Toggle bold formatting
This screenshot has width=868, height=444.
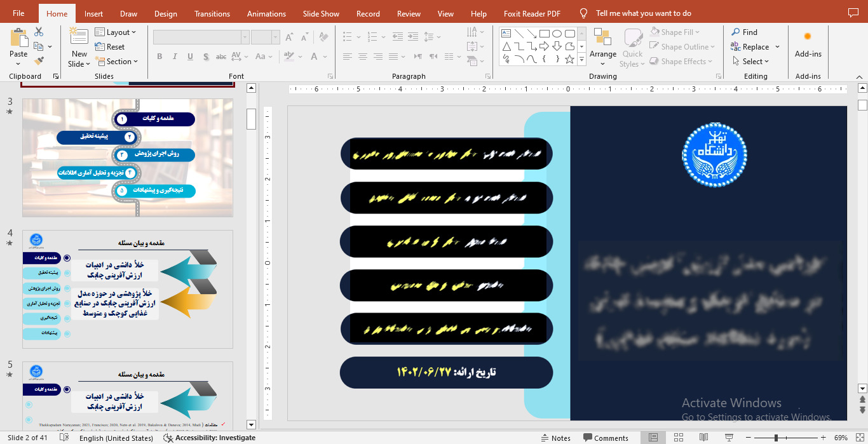click(x=159, y=57)
